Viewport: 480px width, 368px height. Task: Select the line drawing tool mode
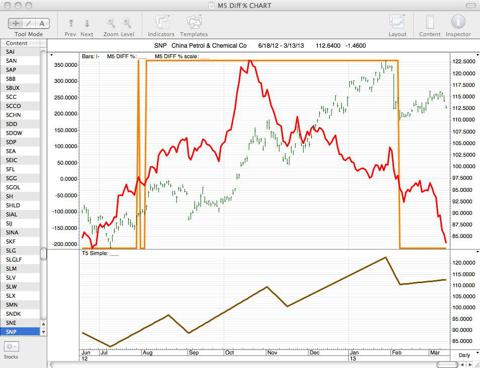pyautogui.click(x=29, y=23)
